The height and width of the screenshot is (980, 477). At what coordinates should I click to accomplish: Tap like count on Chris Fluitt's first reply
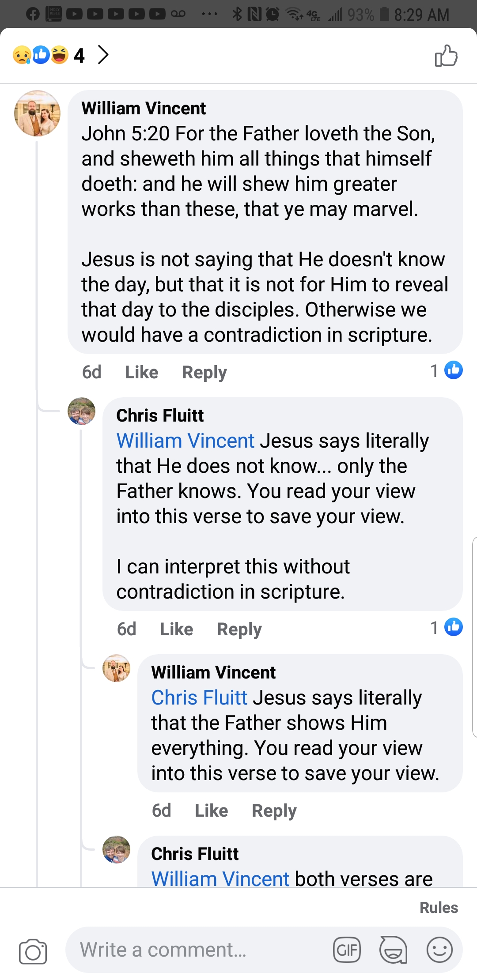pos(446,627)
